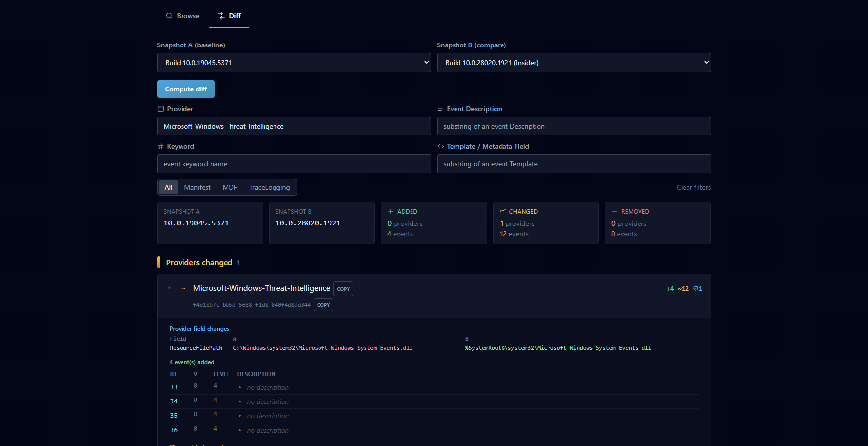Click 'no description' text for event 33
This screenshot has width=868, height=446.
(268, 388)
